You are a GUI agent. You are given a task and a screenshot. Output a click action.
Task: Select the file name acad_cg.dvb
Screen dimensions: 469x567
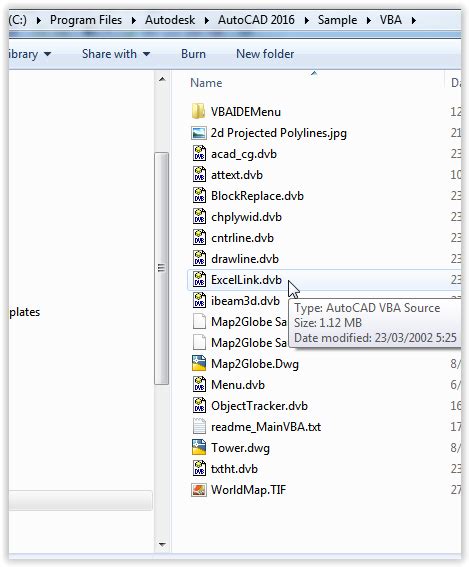(x=244, y=154)
